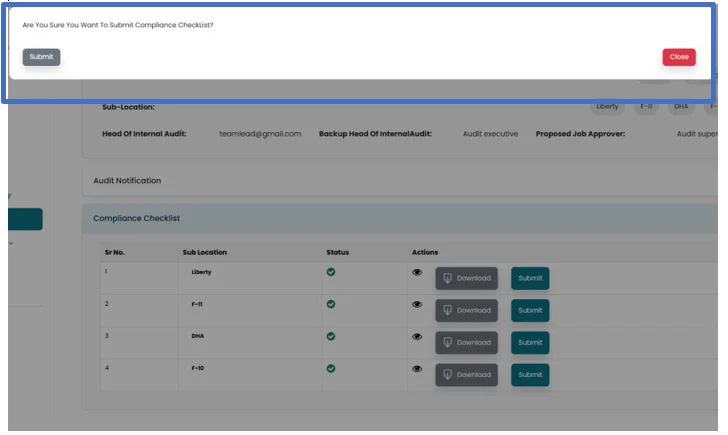Download the F-11 checklist file
This screenshot has width=728, height=435.
(x=466, y=310)
